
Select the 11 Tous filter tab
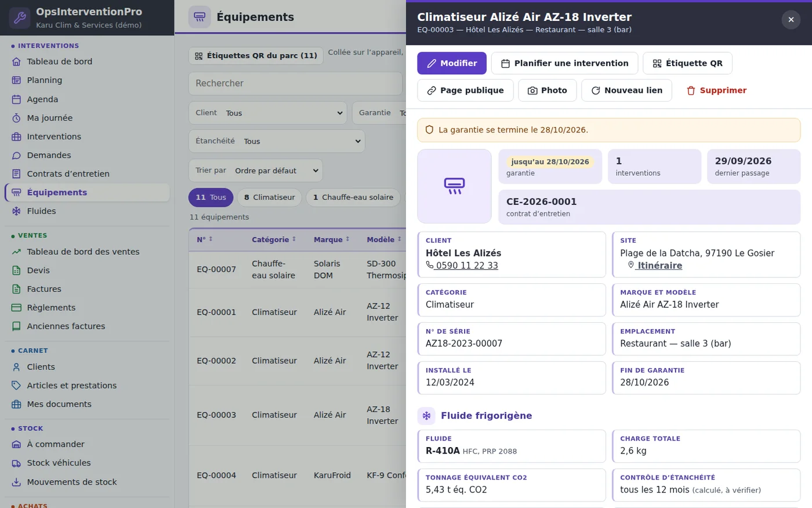211,197
